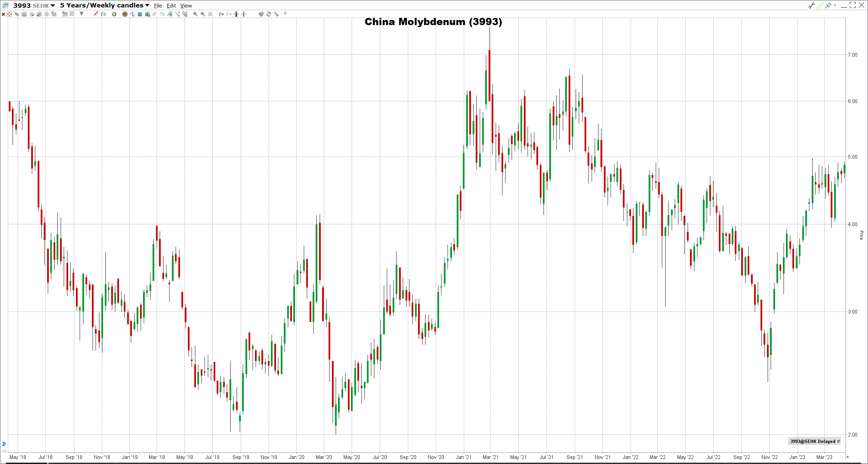Select the red pencil drawing tool

click(96, 14)
